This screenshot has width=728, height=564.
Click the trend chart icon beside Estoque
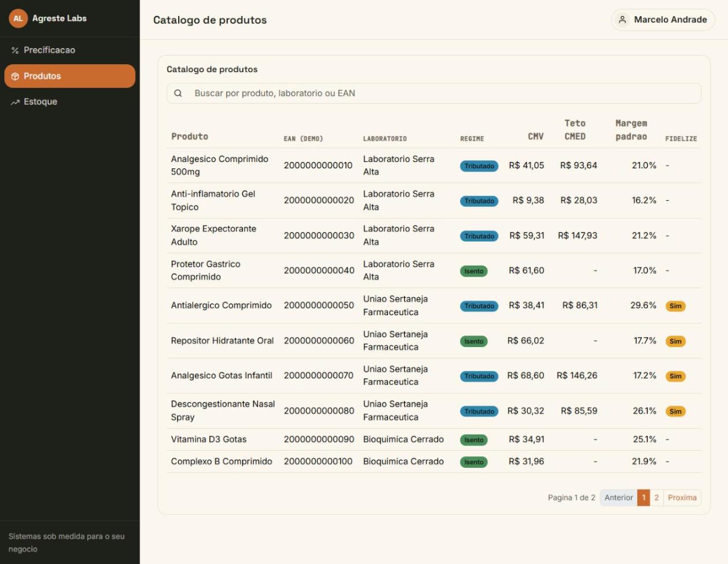pyautogui.click(x=15, y=102)
